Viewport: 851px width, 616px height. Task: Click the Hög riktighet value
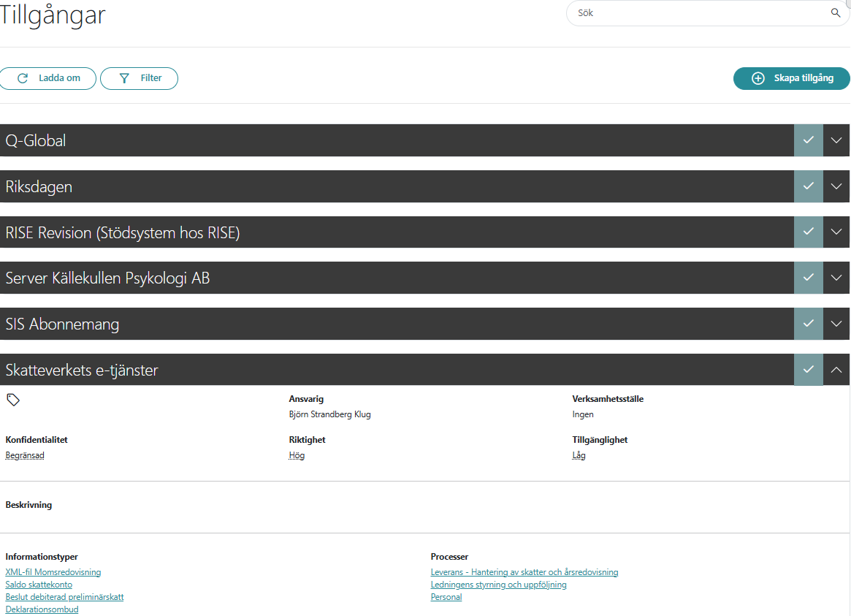[x=297, y=455]
